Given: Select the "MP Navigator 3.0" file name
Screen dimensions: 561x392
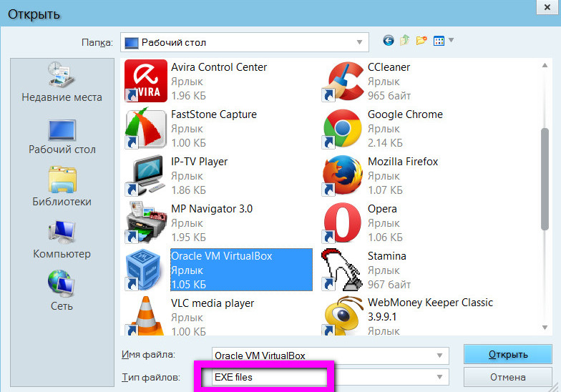Looking at the screenshot, I should 212,209.
